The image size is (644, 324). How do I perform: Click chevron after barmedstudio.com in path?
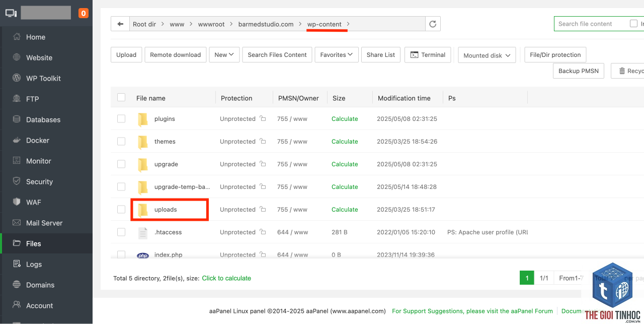coord(300,24)
